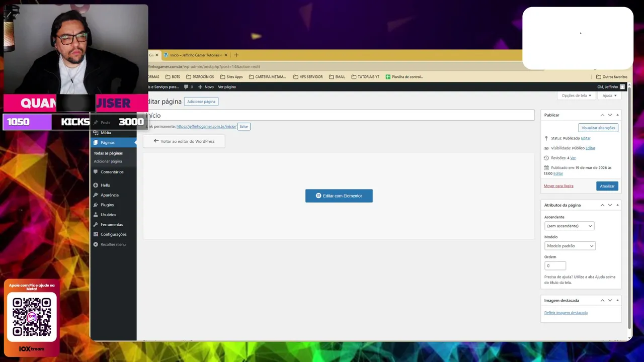Open the Comentários menu
644x362 pixels.
coord(112,172)
